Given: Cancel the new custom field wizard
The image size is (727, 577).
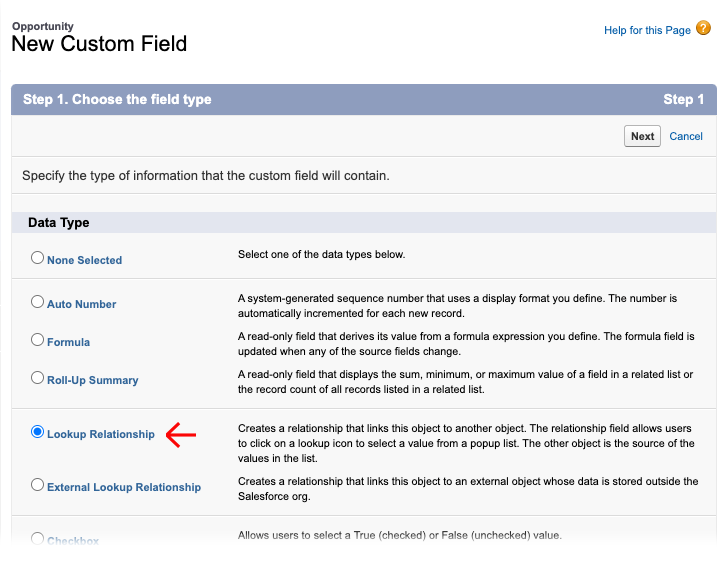Looking at the screenshot, I should [686, 136].
